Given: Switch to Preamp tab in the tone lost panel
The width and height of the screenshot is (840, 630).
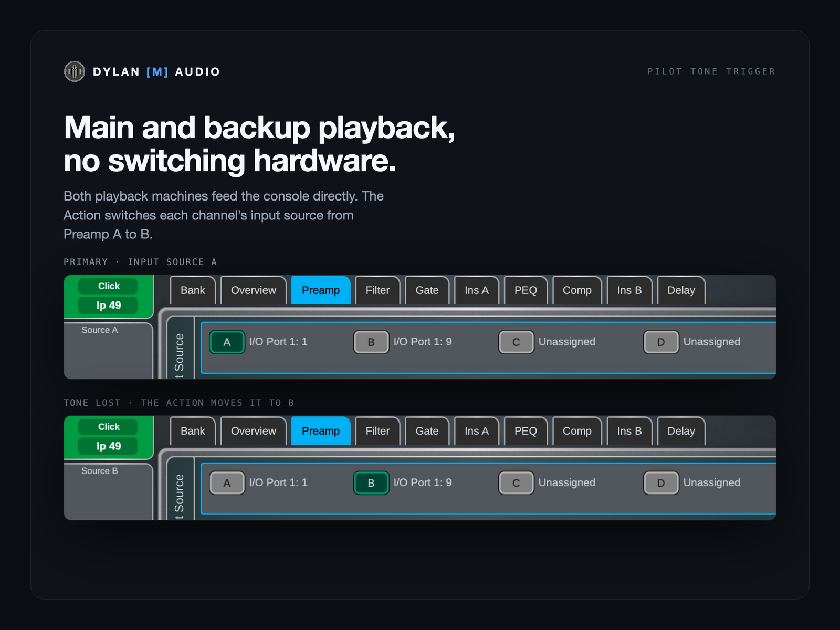Looking at the screenshot, I should click(321, 431).
